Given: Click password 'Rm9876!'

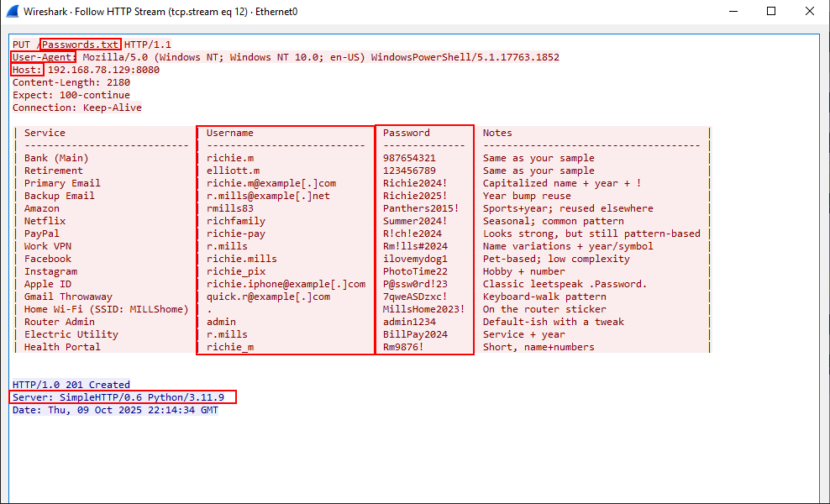Looking at the screenshot, I should pyautogui.click(x=403, y=347).
